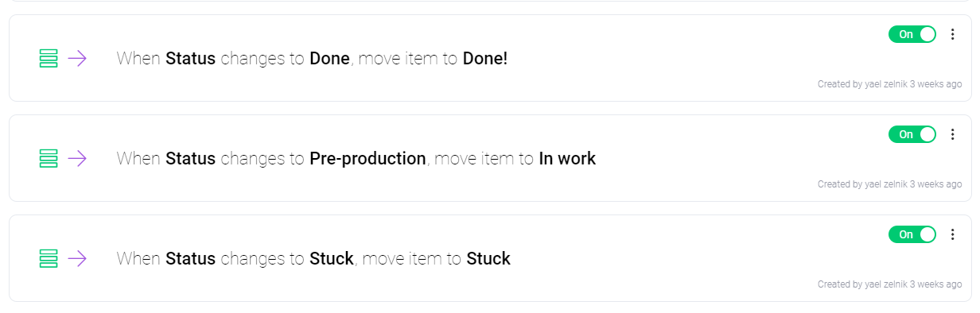Screen dimensions: 980x313
Task: Click the green group icon in the Stuck automation
Action: click(x=49, y=258)
